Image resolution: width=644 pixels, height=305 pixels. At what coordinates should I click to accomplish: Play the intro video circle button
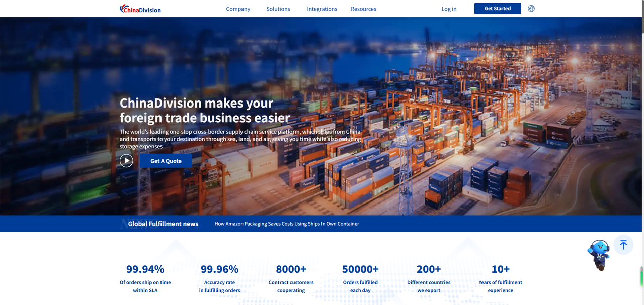pos(126,161)
